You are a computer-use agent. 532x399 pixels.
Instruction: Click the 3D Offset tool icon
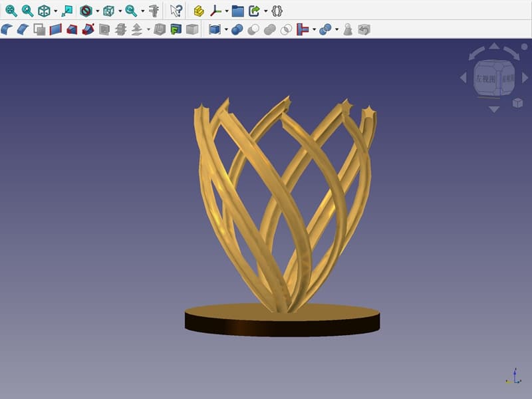[x=137, y=29]
